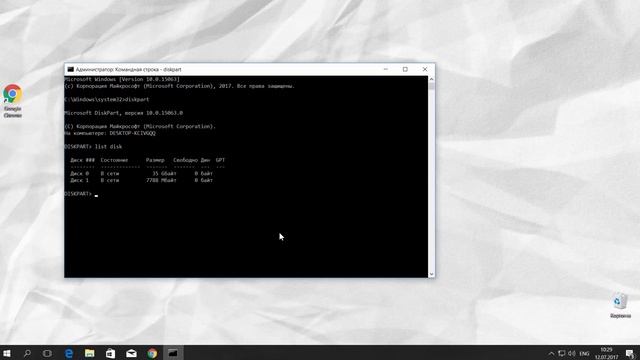Click the taskbar search magnifier
The height and width of the screenshot is (360, 640).
(27, 353)
